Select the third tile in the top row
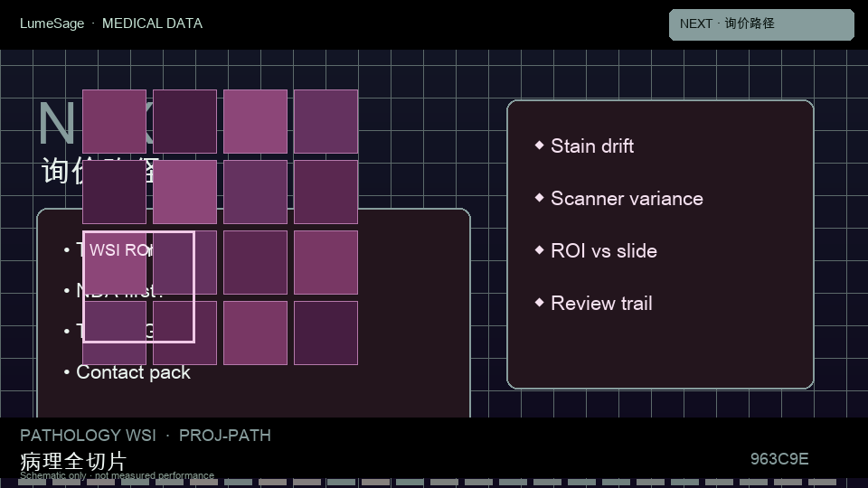 (x=255, y=121)
